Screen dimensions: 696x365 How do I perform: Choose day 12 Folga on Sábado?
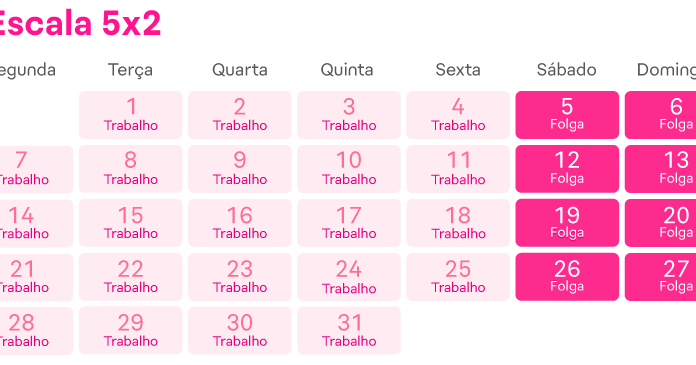[567, 169]
